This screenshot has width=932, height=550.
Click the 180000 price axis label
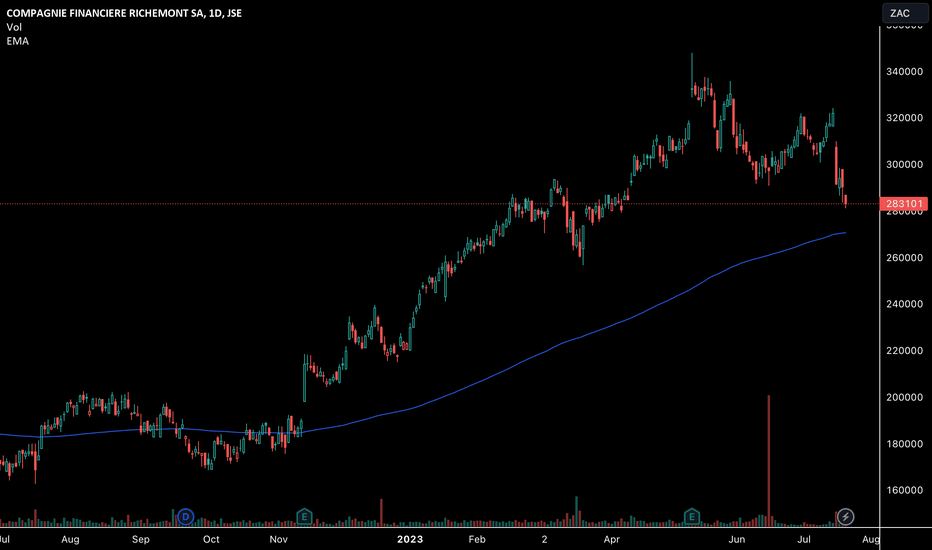pyautogui.click(x=904, y=444)
